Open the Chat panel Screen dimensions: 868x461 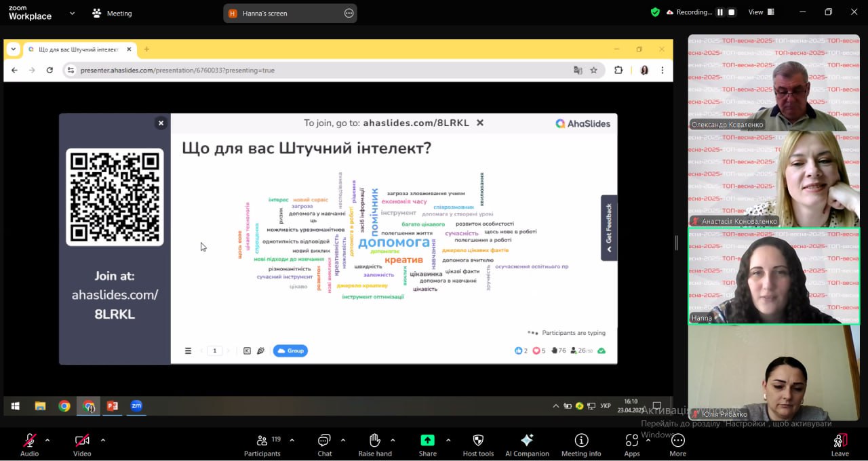click(x=324, y=445)
